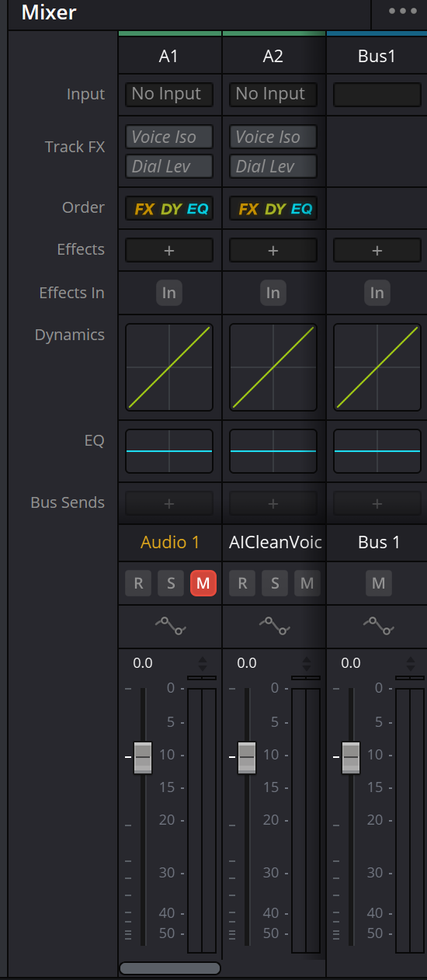Select the AICleanVoic track name
Viewport: 427px width, 980px height.
pos(276,542)
